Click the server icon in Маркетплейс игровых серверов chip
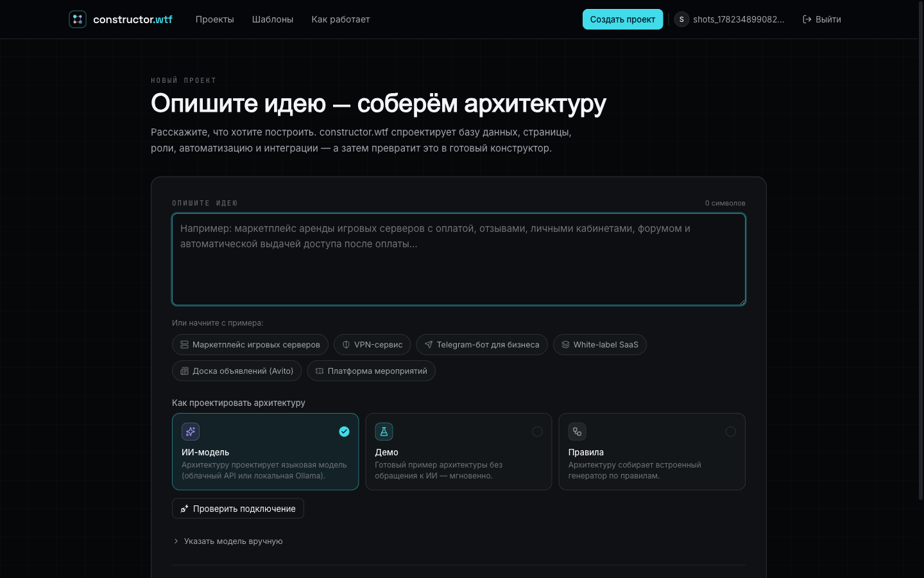The image size is (924, 578). point(184,345)
